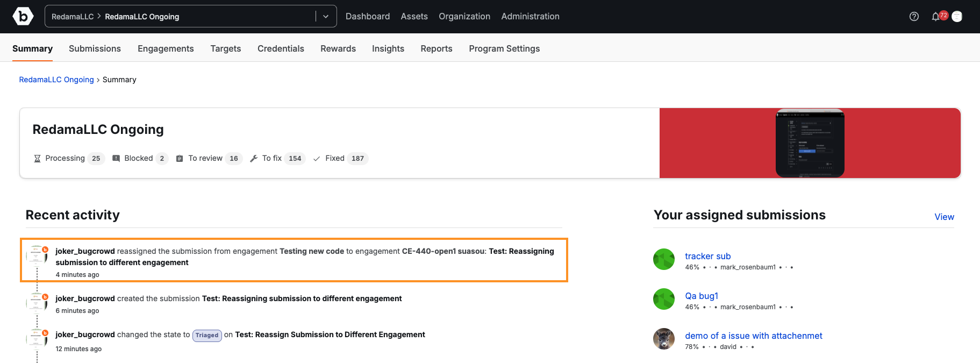The height and width of the screenshot is (363, 980).
Task: Click the '4 minutes ago' timestamp
Action: point(77,275)
